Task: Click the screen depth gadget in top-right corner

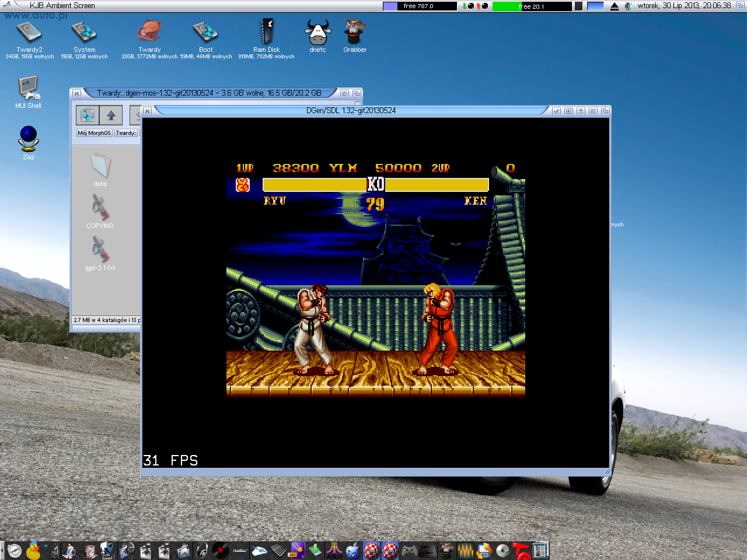Action: pos(739,5)
